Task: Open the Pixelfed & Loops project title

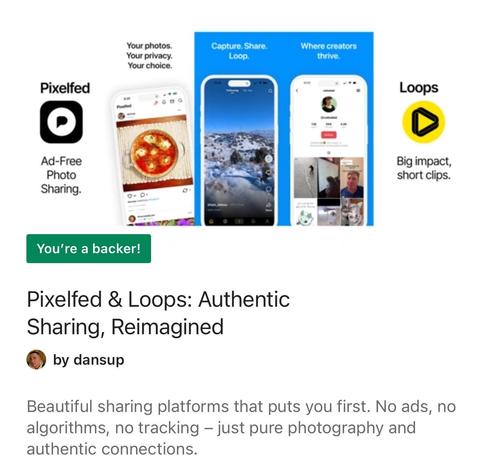Action: [x=158, y=313]
